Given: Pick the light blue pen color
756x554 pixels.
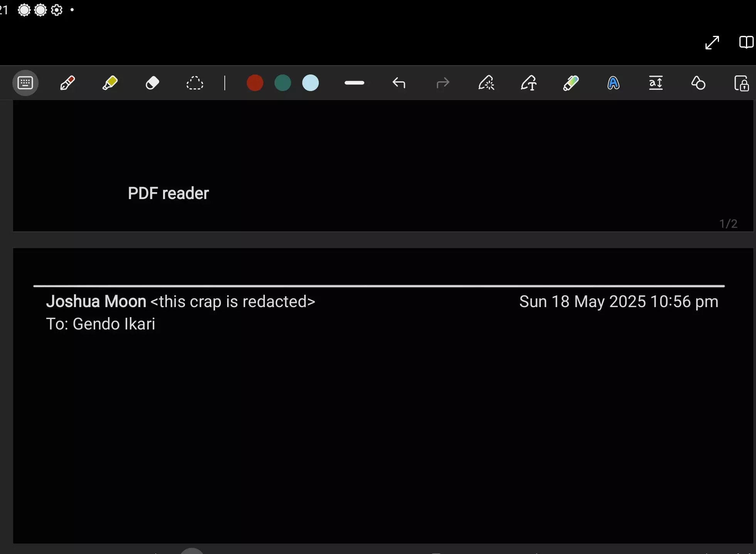Looking at the screenshot, I should pos(310,83).
